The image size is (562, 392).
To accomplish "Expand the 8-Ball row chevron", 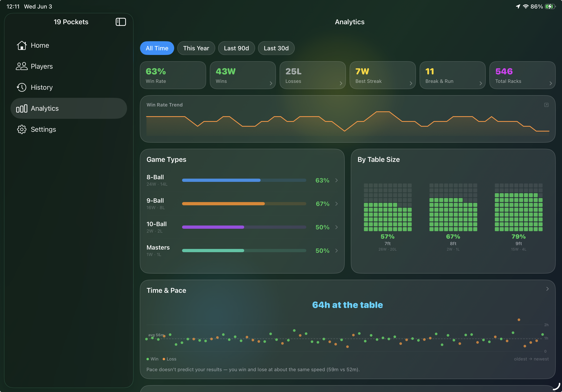I will (337, 180).
